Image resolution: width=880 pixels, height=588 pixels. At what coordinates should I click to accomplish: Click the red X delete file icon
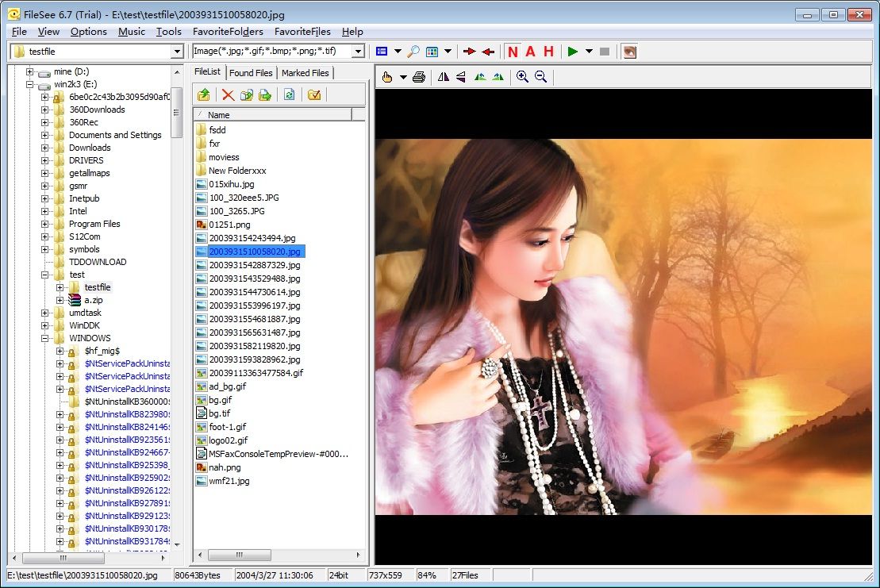(x=228, y=94)
